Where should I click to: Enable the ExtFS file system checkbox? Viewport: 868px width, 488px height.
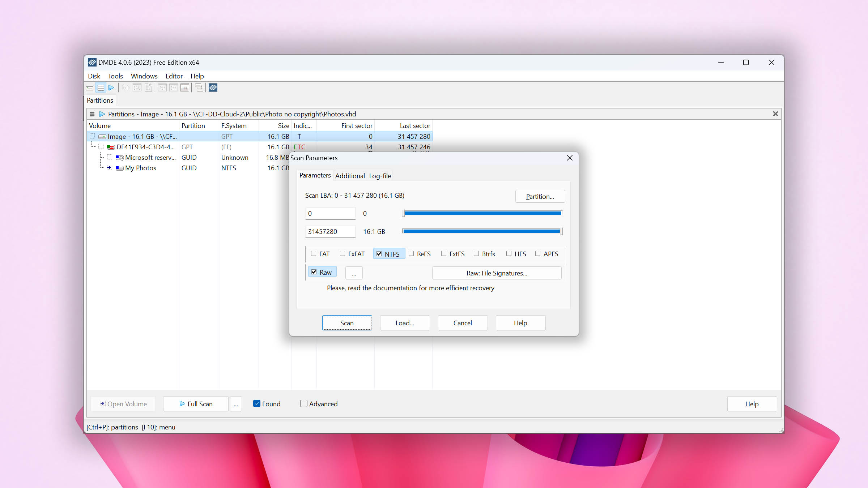(x=444, y=254)
